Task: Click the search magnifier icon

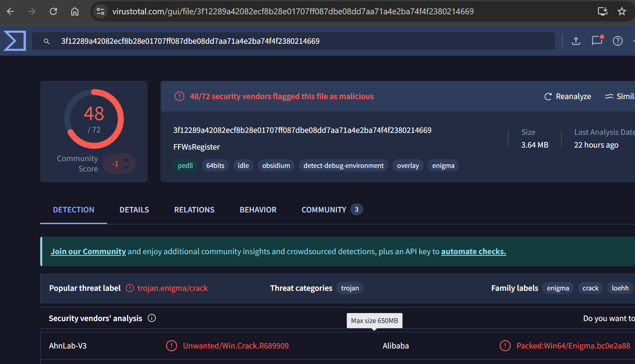Action: pyautogui.click(x=47, y=41)
